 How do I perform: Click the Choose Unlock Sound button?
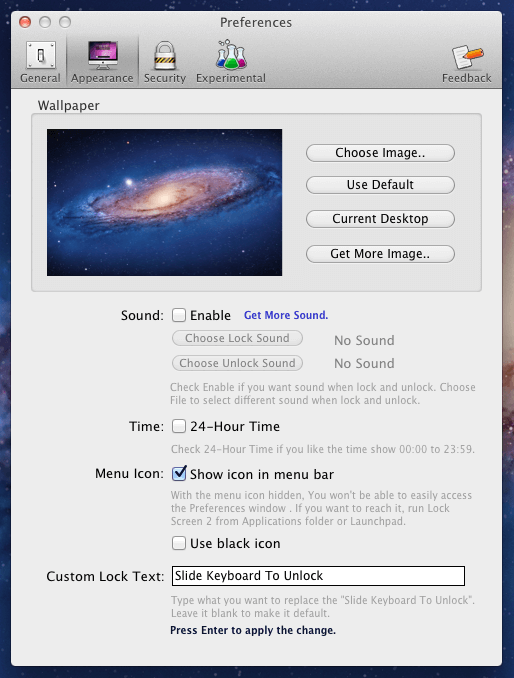(x=237, y=363)
